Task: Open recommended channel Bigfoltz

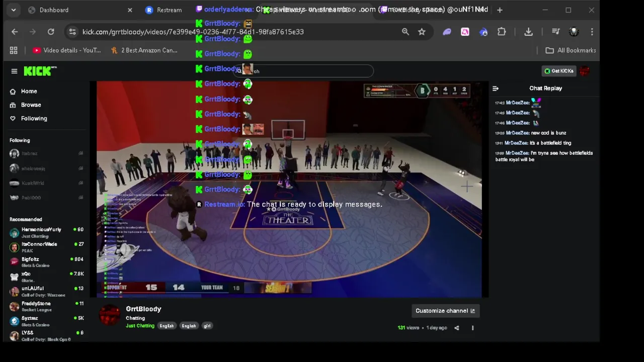Action: pyautogui.click(x=46, y=262)
